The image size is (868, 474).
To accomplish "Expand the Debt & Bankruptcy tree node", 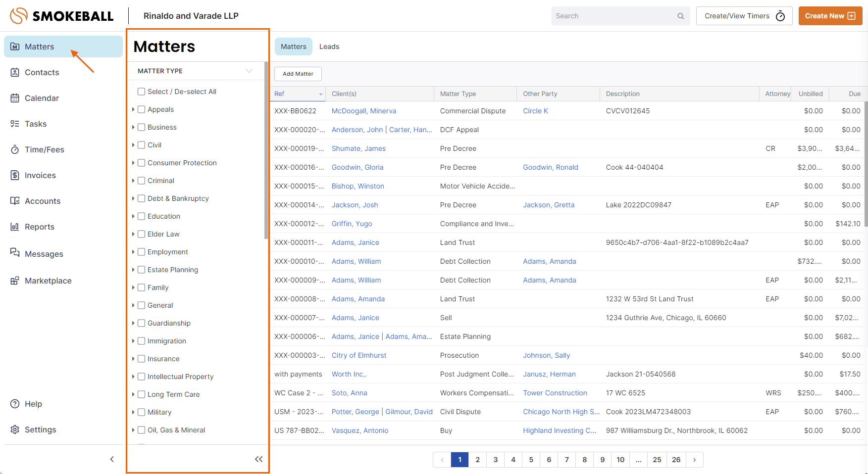I will [x=133, y=198].
